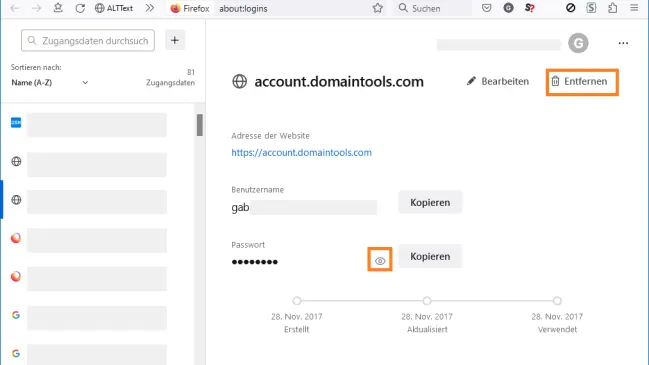Select the first login entry with blue icon
The width and height of the screenshot is (649, 365).
point(98,124)
